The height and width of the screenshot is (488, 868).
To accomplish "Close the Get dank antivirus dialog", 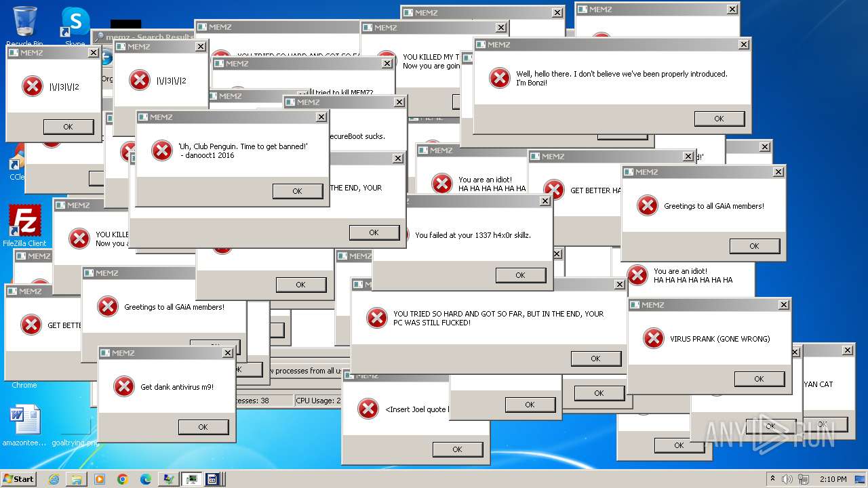I will (228, 353).
